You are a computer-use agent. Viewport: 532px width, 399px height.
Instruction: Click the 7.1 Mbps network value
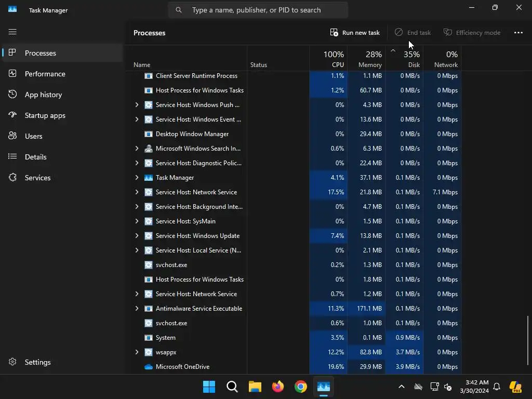coord(445,192)
